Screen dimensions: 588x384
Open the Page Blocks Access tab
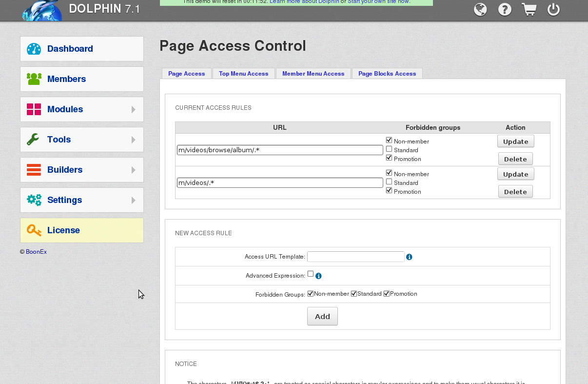click(x=387, y=74)
